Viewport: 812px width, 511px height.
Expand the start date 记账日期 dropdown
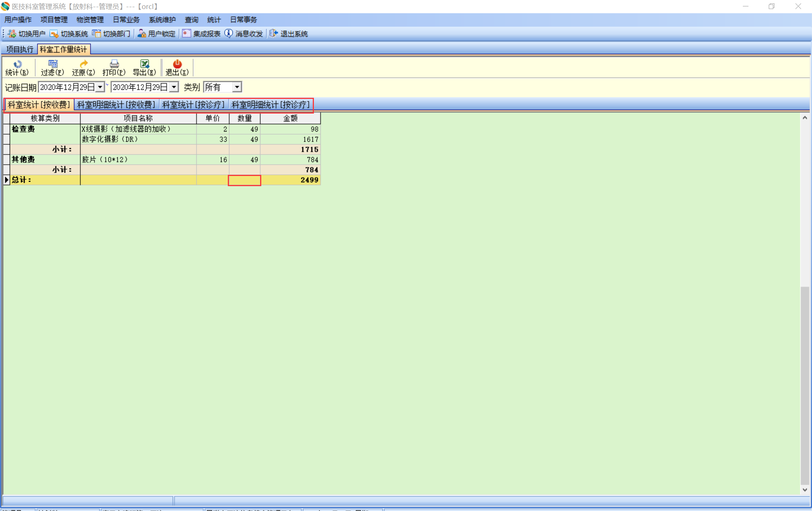coord(100,87)
